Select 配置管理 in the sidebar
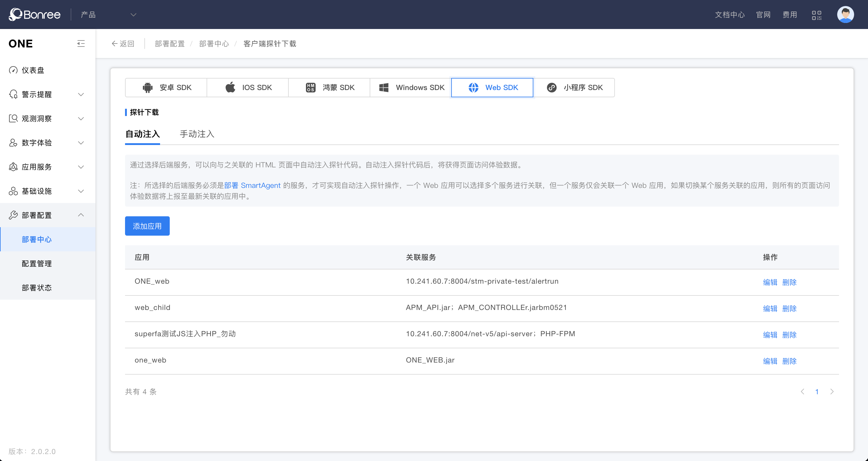The height and width of the screenshot is (461, 868). 36,263
